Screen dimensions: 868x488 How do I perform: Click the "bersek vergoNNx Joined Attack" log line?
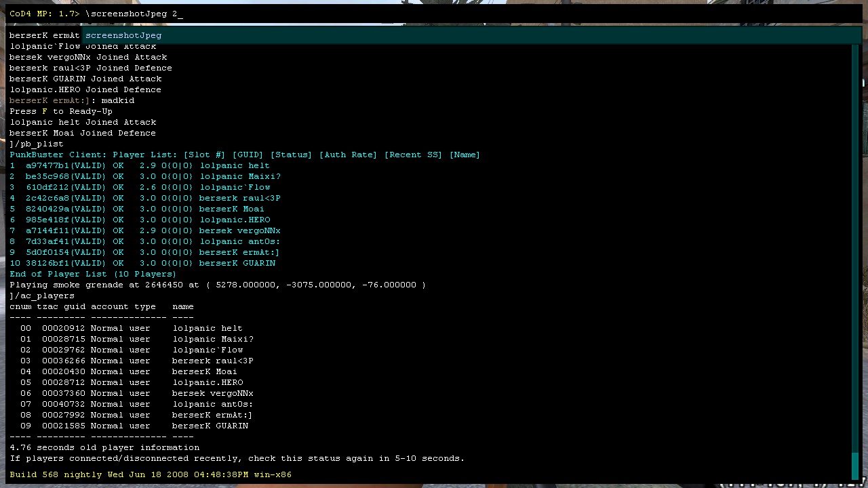pos(88,57)
